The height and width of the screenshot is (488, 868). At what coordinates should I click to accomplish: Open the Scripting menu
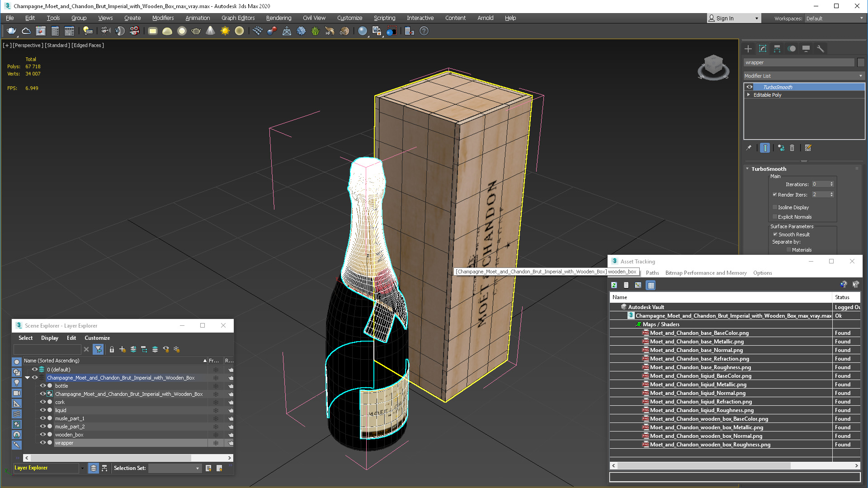(x=384, y=18)
